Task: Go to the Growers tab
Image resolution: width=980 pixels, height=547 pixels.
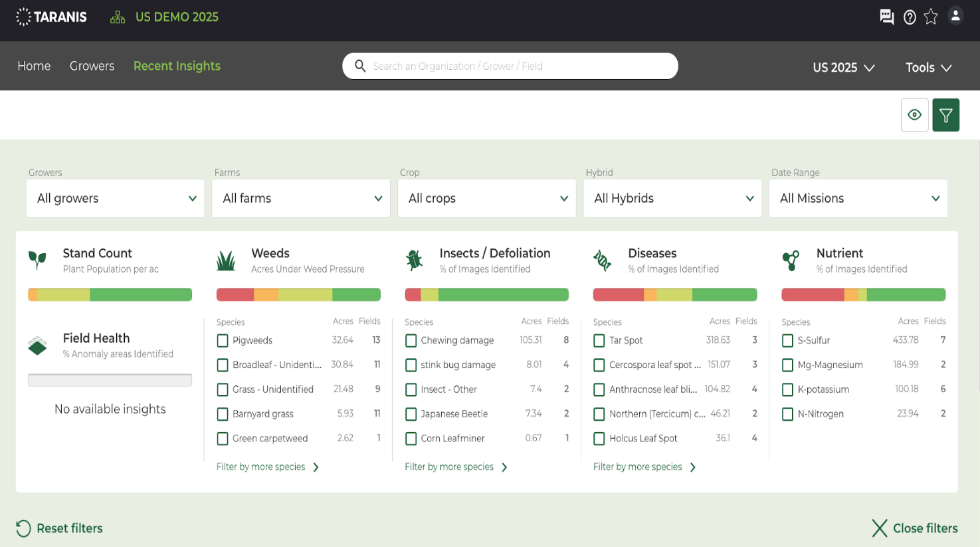Action: click(92, 66)
